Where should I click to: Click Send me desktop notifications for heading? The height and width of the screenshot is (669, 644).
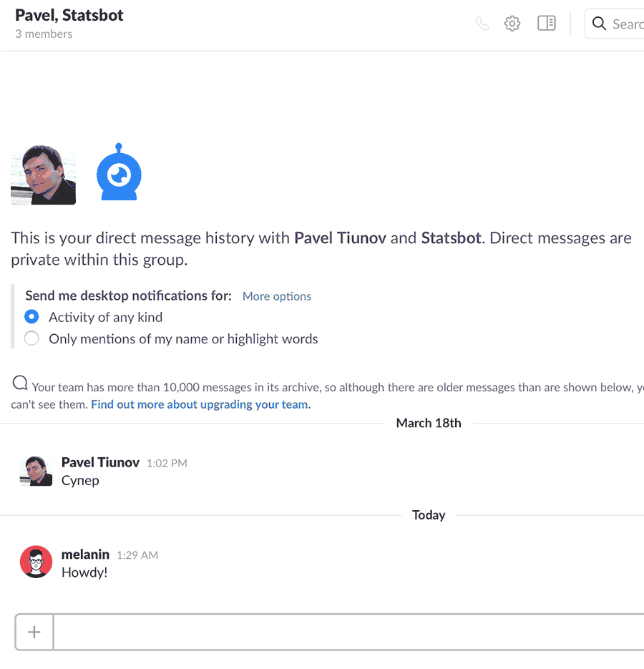[129, 296]
